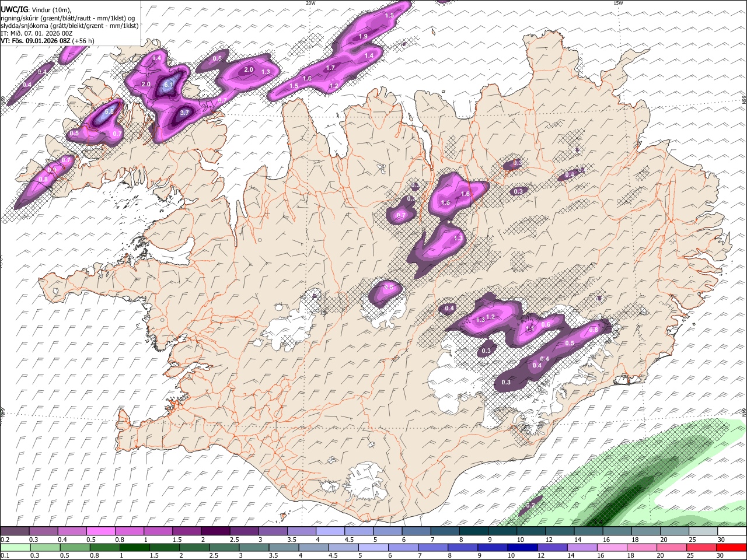Click the 1.7 value on the map
Viewport: 747px width, 560px height.
pyautogui.click(x=330, y=68)
